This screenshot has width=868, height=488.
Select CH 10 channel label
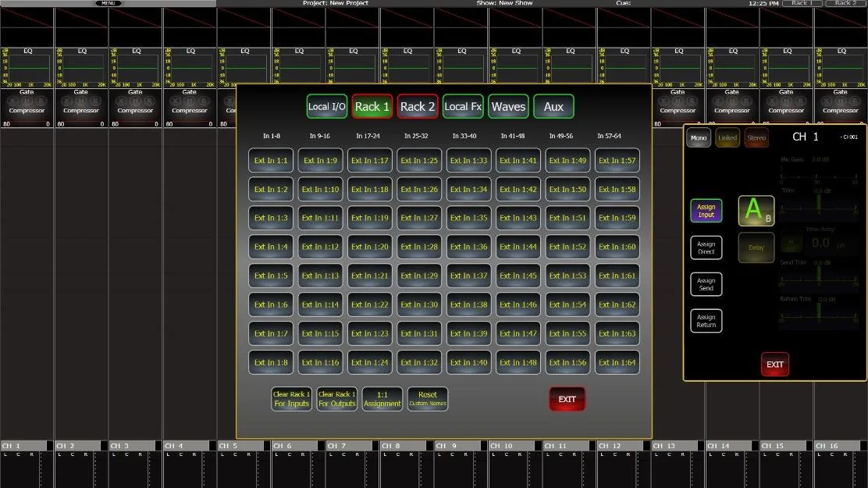511,445
